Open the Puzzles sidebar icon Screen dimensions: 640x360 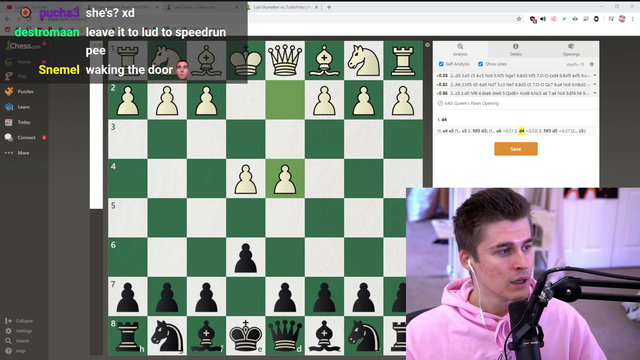[x=9, y=91]
